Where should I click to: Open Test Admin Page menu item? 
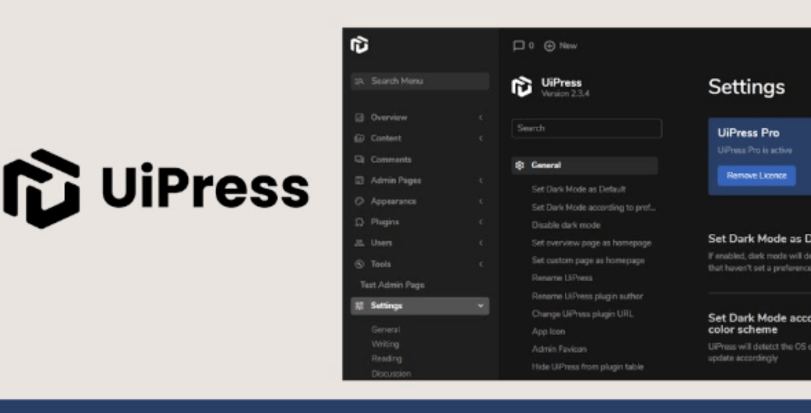(392, 285)
